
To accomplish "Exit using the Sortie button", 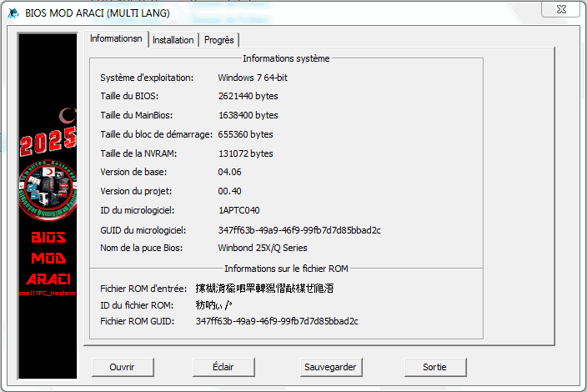I will click(434, 367).
